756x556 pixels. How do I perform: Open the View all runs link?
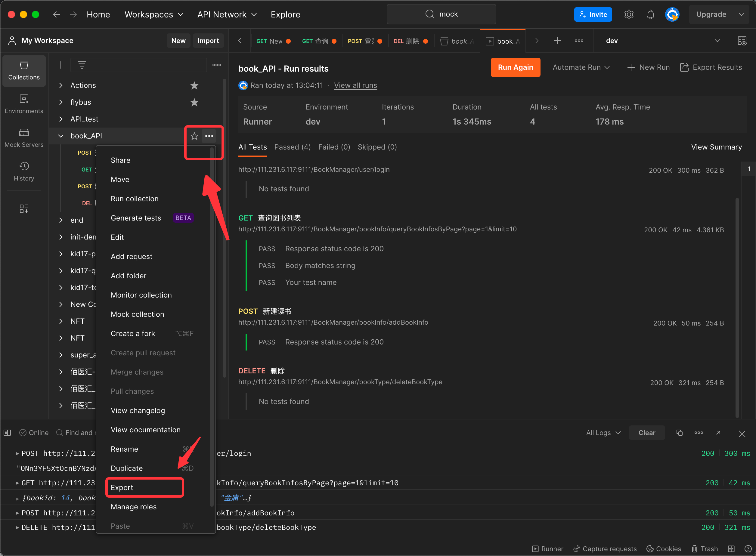tap(355, 85)
